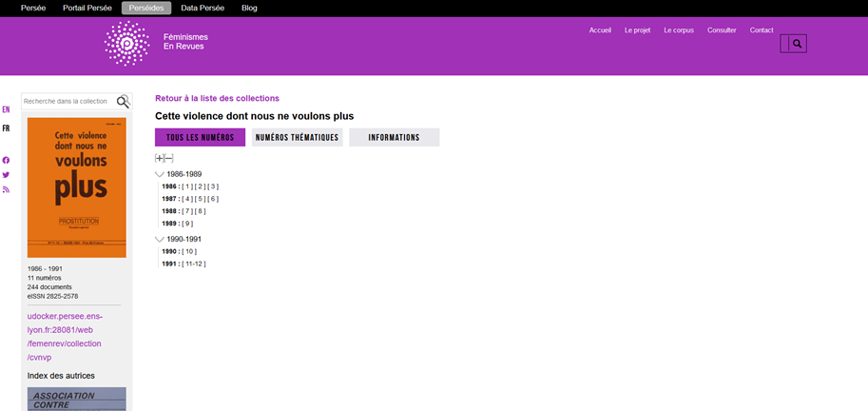This screenshot has height=411, width=868.
Task: Switch to Numéros Thématiques tab
Action: [297, 138]
